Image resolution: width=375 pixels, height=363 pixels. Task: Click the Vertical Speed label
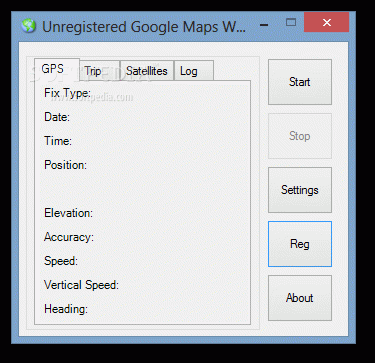[81, 285]
